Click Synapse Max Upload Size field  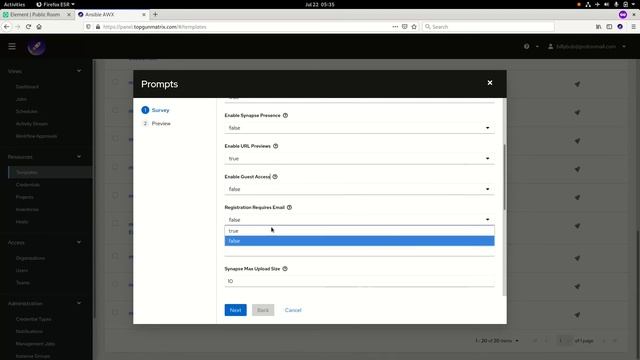359,281
